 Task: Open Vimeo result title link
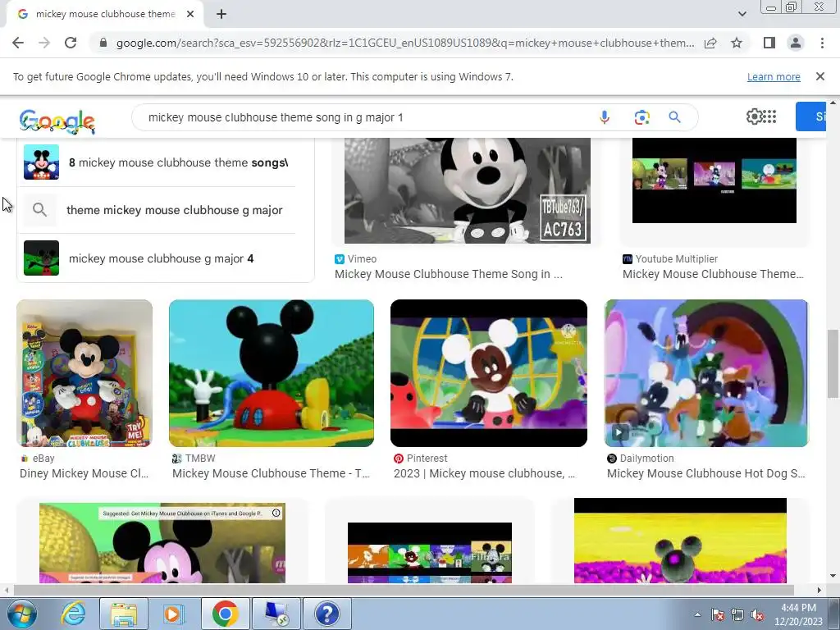pyautogui.click(x=449, y=274)
